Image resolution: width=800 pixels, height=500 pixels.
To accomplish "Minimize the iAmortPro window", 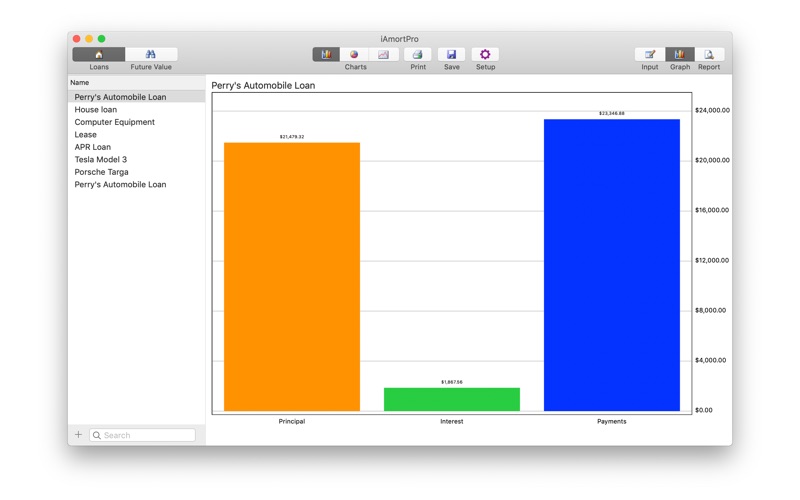I will (x=89, y=39).
